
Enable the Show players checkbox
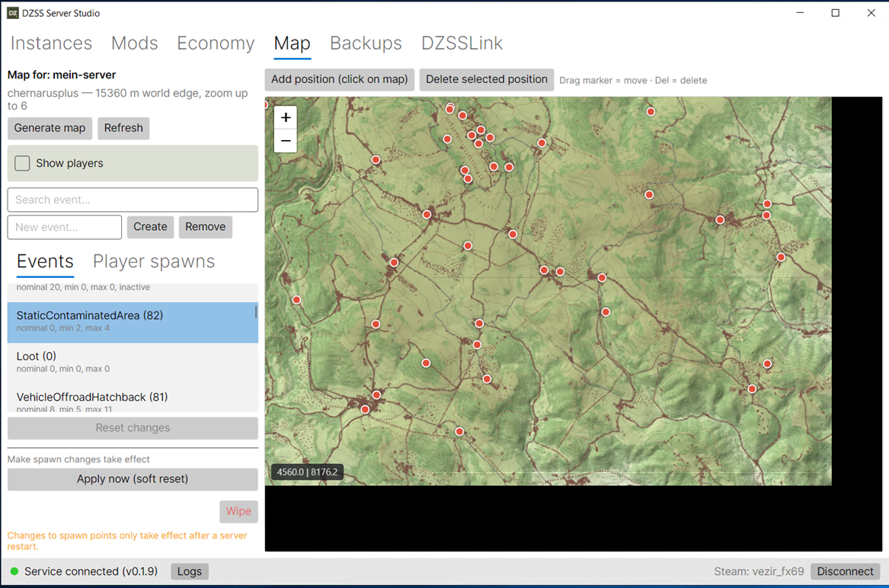point(22,163)
